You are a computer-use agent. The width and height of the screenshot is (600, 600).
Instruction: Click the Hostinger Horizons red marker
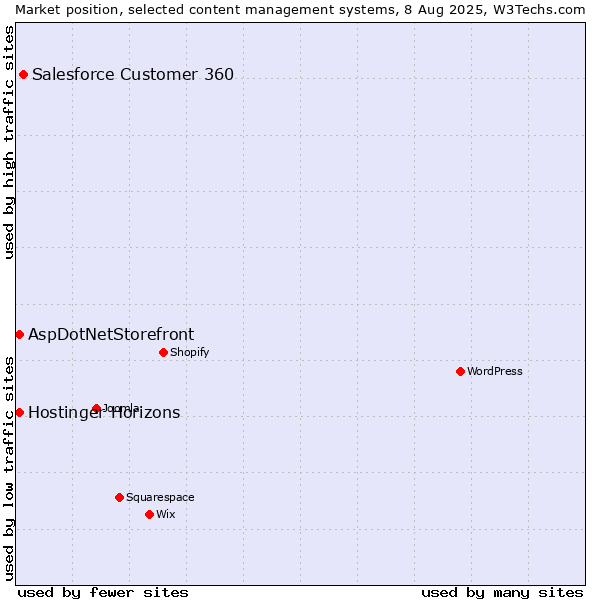[20, 412]
